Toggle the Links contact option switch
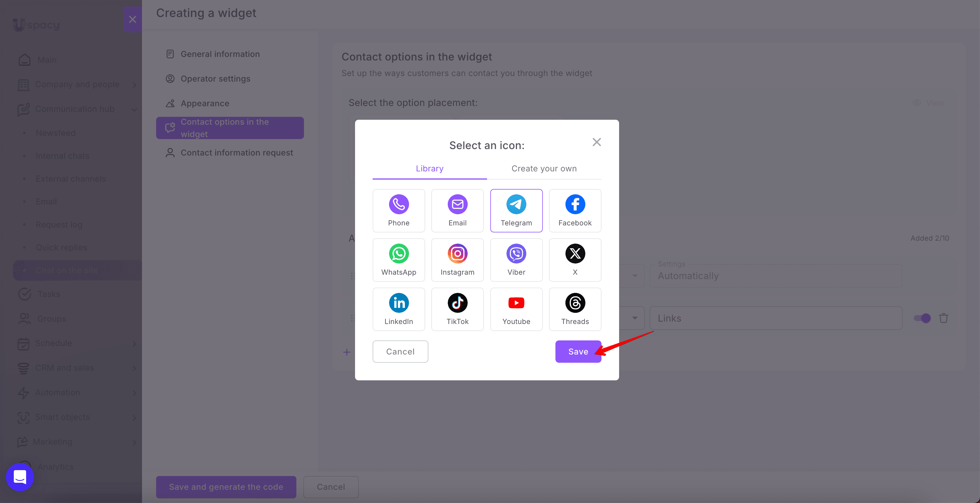This screenshot has height=503, width=980. pos(922,318)
